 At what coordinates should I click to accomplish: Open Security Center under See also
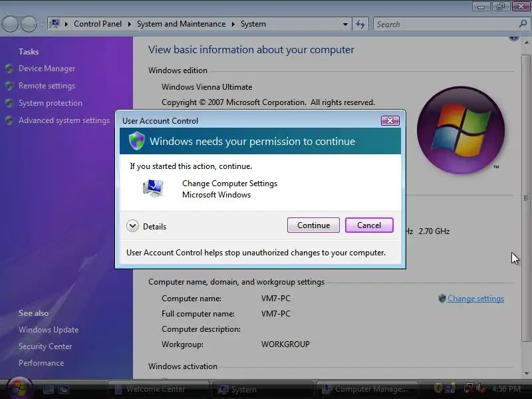(45, 346)
